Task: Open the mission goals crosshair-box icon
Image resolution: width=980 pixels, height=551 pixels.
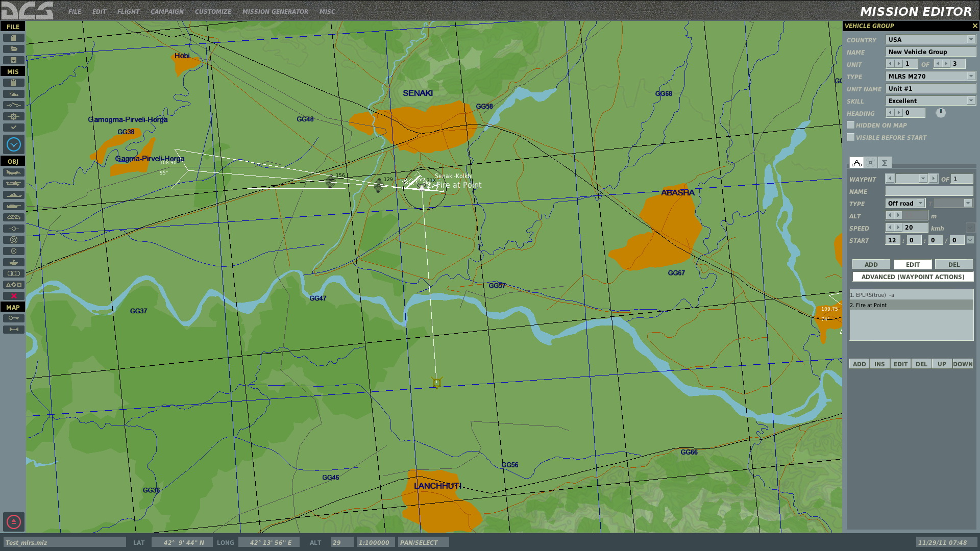Action: 14,116
